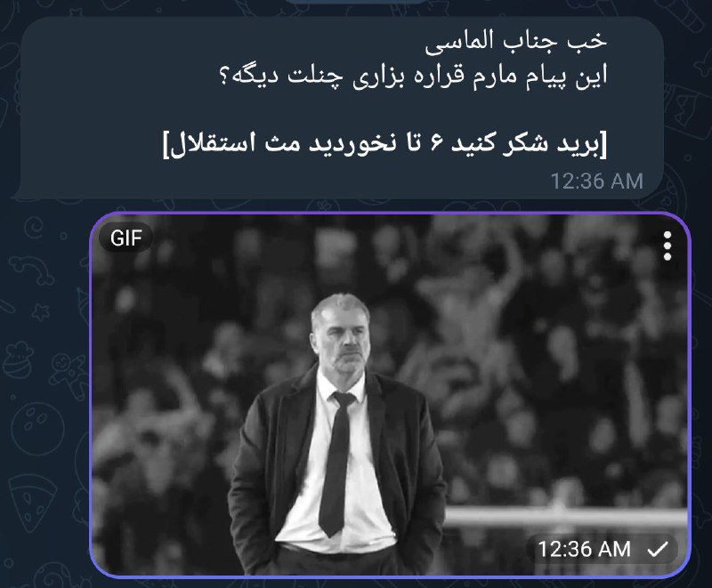Click the 12:36 AM timestamp on the GIF
This screenshot has height=588, width=712.
tap(585, 550)
